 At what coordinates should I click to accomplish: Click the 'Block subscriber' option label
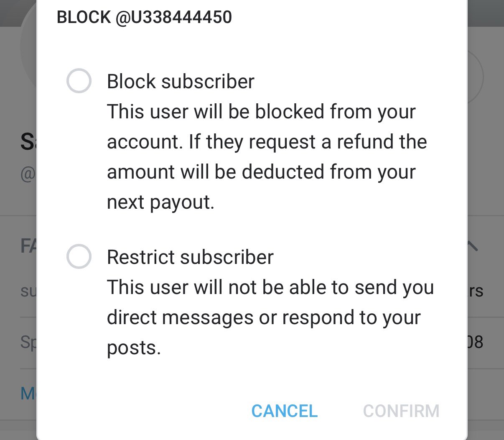pos(181,81)
